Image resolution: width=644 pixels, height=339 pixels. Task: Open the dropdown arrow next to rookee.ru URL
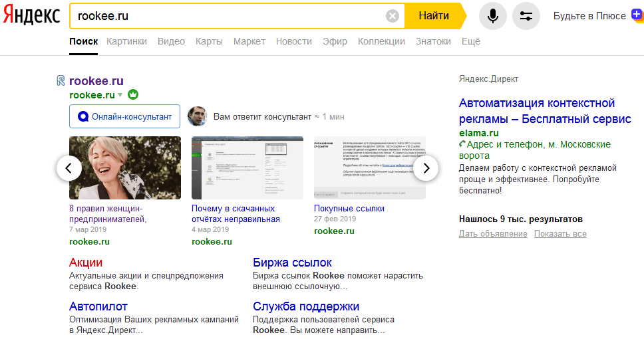click(x=120, y=95)
